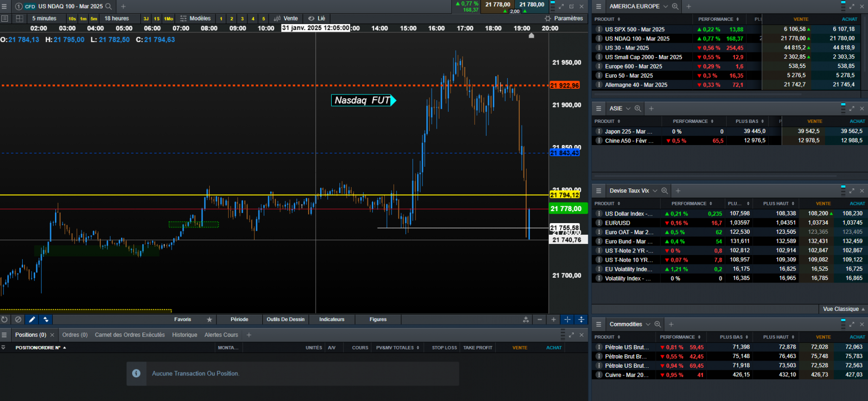Reset chart with the refresh icon
868x401 pixels.
4,319
